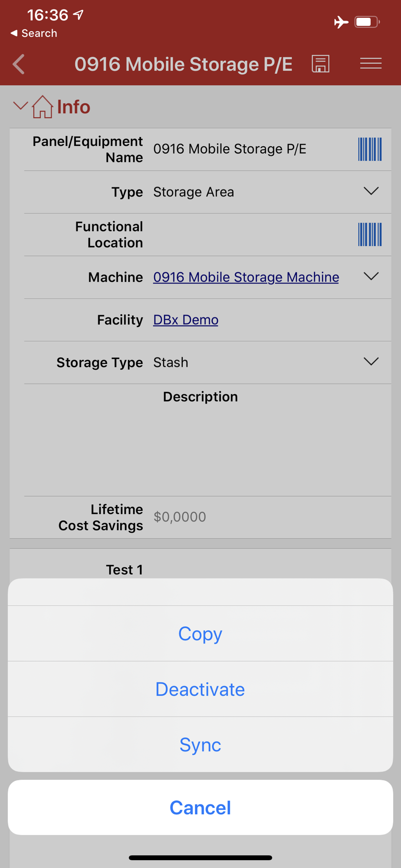The width and height of the screenshot is (401, 868).
Task: Open the hamburger menu
Action: pos(371,63)
